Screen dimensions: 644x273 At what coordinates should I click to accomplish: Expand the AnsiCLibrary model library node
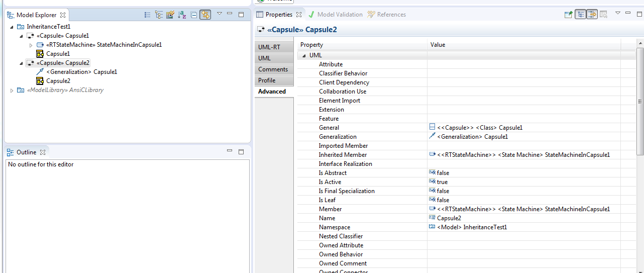point(12,90)
